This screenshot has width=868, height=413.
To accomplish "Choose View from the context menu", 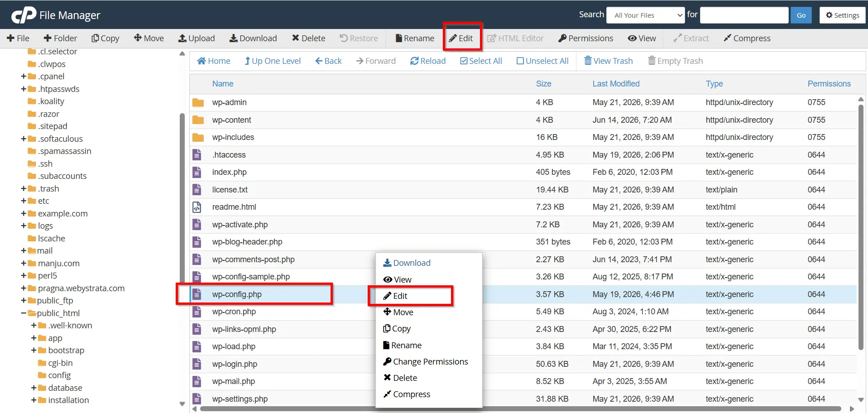I will pos(397,280).
